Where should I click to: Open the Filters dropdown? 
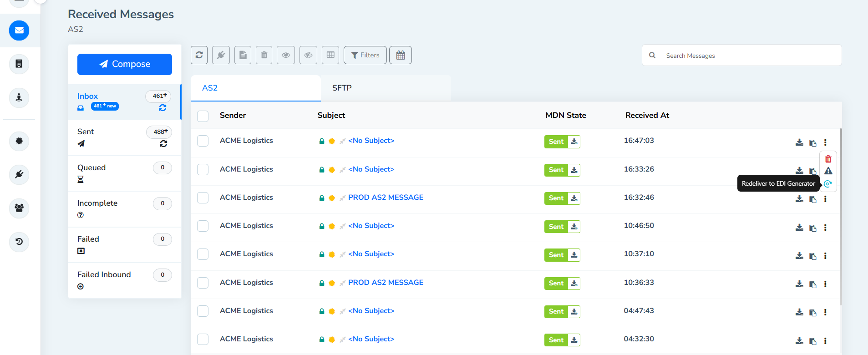point(365,55)
